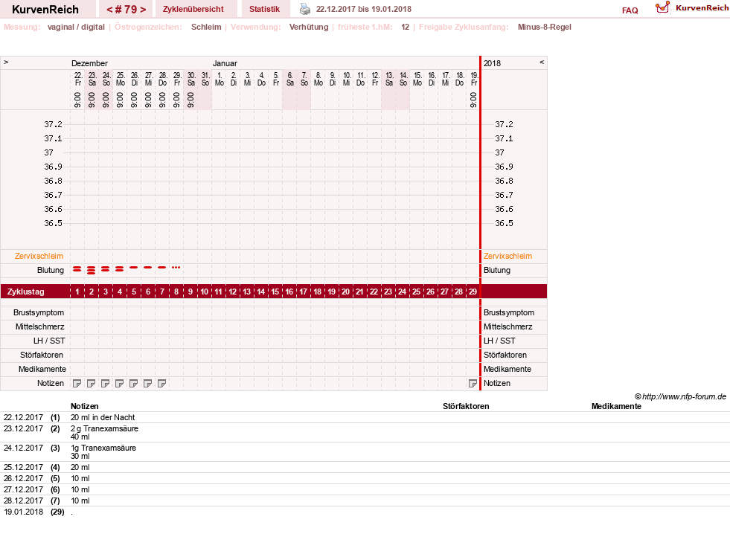Click the note '1g Tranexamsäure'
The image size is (730, 560).
(103, 448)
